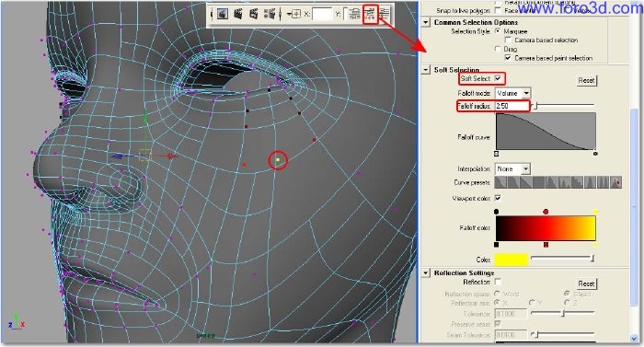
Task: Delete black square marker below color ramp
Action: coord(497,245)
